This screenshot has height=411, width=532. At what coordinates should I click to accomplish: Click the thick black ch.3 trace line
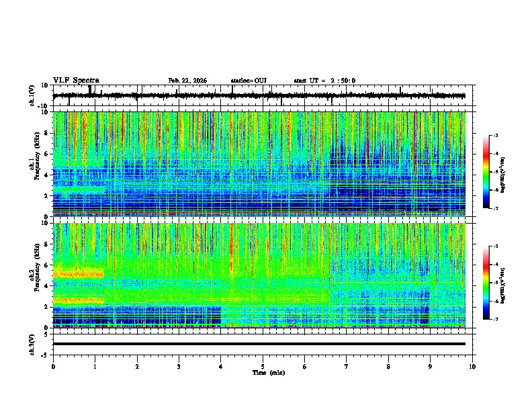tap(259, 344)
